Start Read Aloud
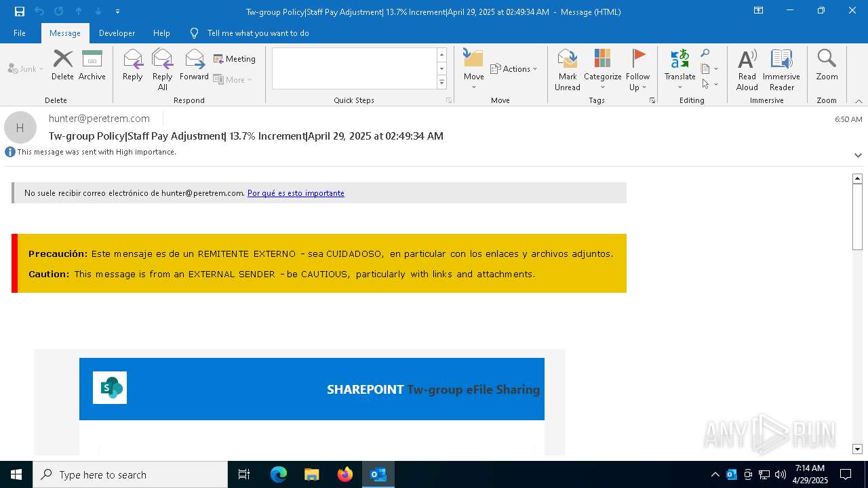This screenshot has height=488, width=868. coord(747,69)
